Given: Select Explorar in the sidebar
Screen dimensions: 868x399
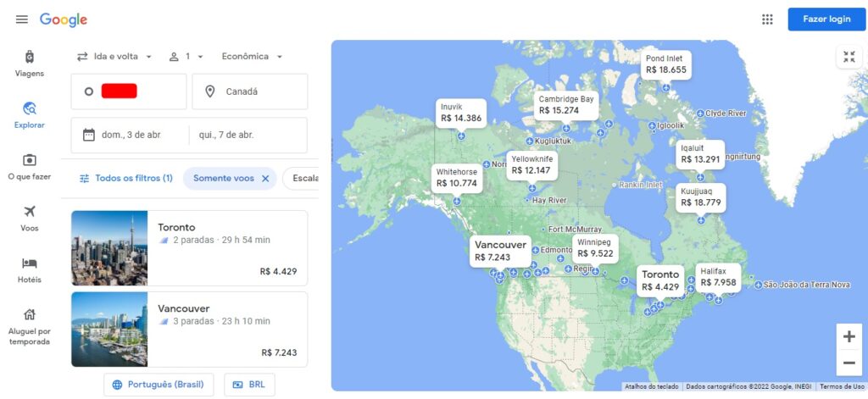Looking at the screenshot, I should coord(30,115).
